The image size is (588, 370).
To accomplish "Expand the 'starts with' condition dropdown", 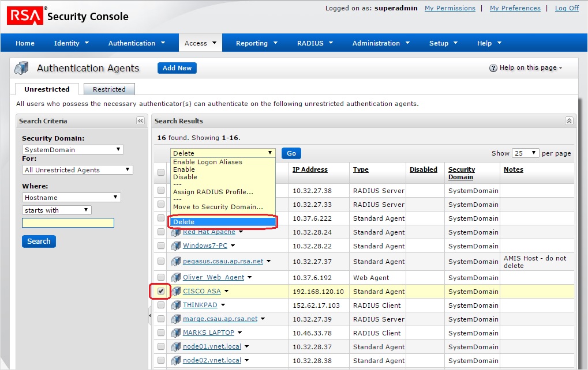I will [57, 210].
